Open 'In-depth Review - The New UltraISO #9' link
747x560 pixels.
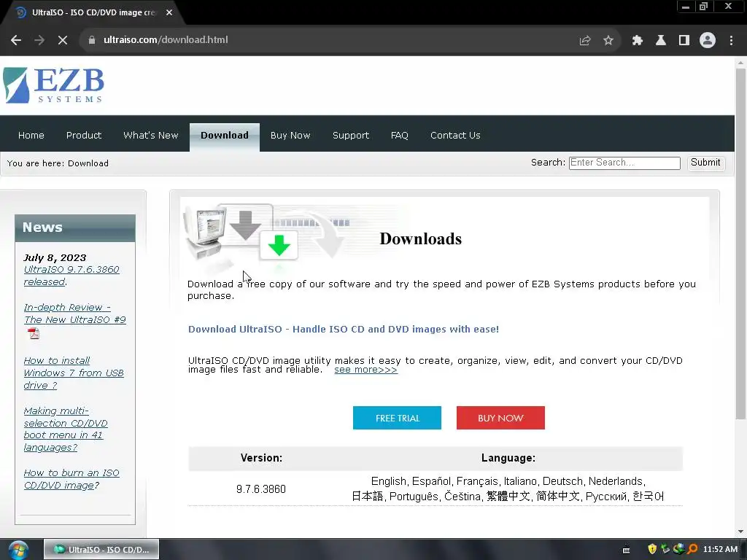point(75,314)
